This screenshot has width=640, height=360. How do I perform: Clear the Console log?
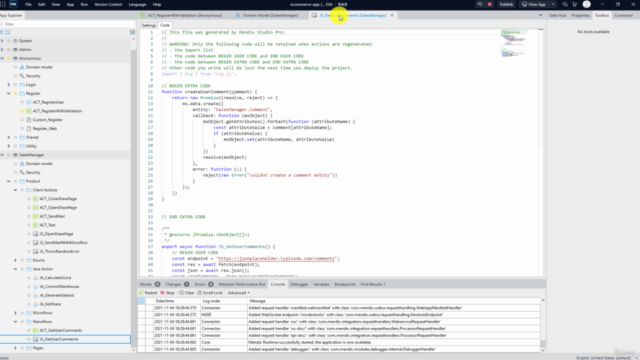tap(187, 293)
